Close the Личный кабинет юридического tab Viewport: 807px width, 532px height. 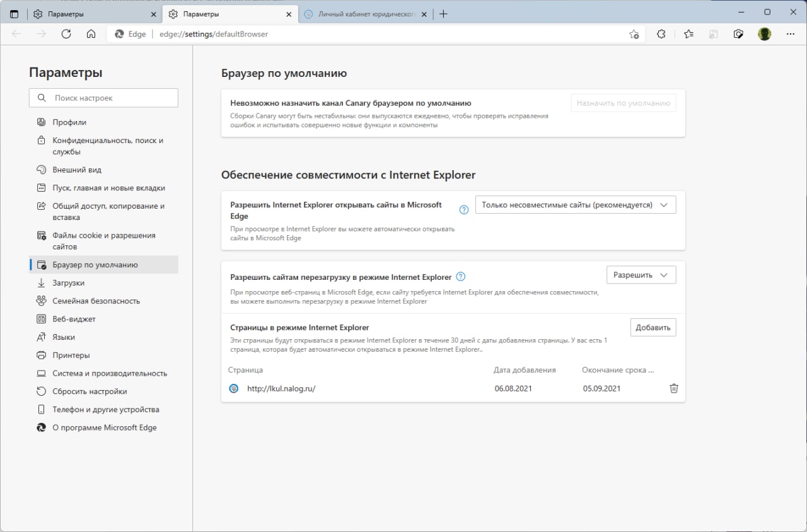[x=424, y=14]
